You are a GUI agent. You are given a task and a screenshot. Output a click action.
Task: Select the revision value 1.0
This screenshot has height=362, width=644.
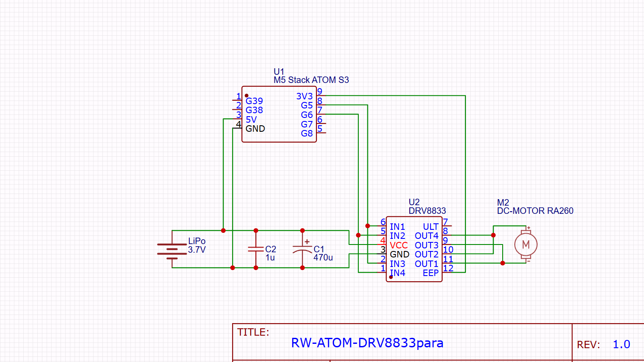point(622,344)
